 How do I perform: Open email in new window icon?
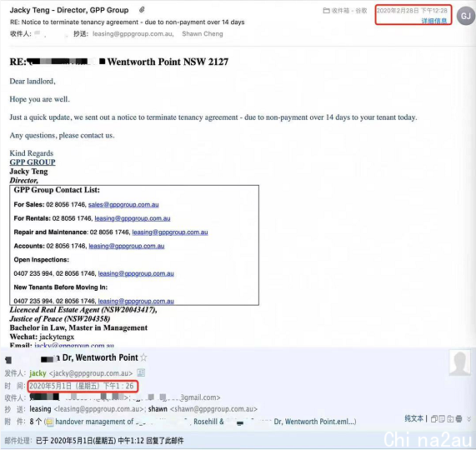coord(434,419)
